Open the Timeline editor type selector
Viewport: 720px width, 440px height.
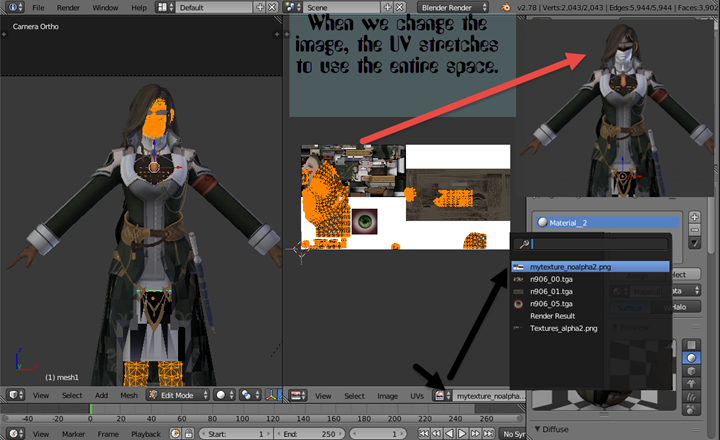coord(15,434)
